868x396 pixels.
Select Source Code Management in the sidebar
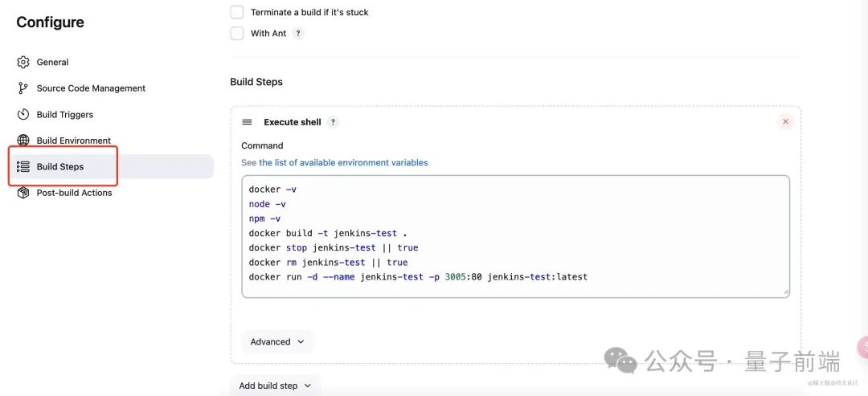click(x=91, y=88)
